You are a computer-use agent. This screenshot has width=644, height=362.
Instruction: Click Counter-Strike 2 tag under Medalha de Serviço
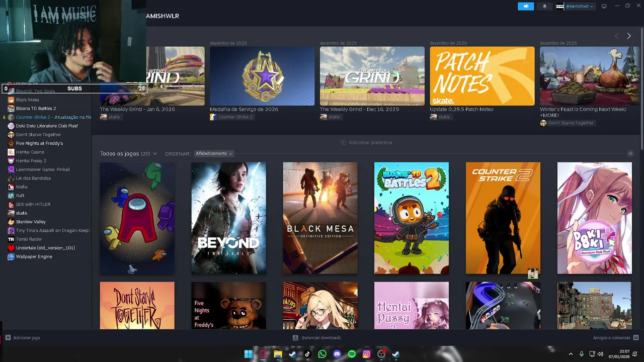click(x=231, y=117)
